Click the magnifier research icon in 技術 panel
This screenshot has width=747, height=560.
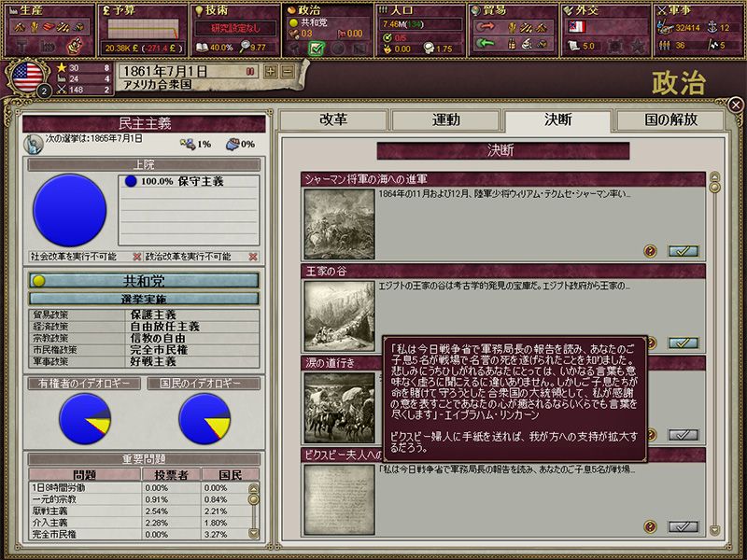tap(245, 47)
